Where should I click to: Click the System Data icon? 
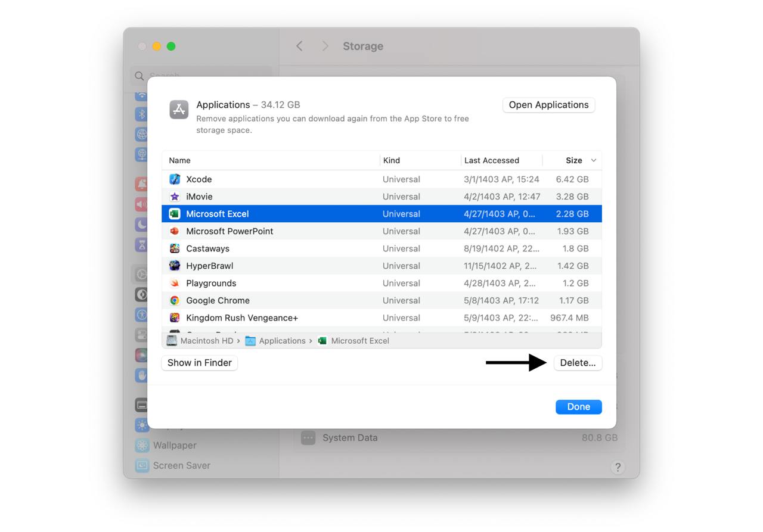(x=308, y=438)
